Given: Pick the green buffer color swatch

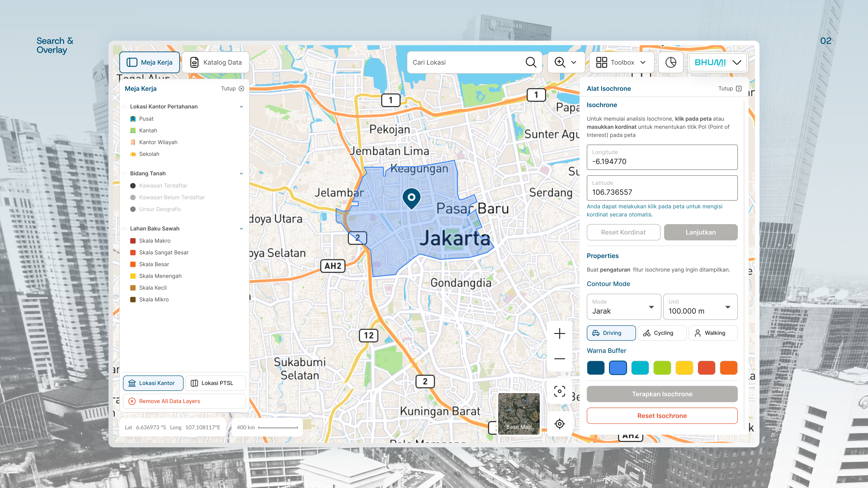Looking at the screenshot, I should 662,368.
